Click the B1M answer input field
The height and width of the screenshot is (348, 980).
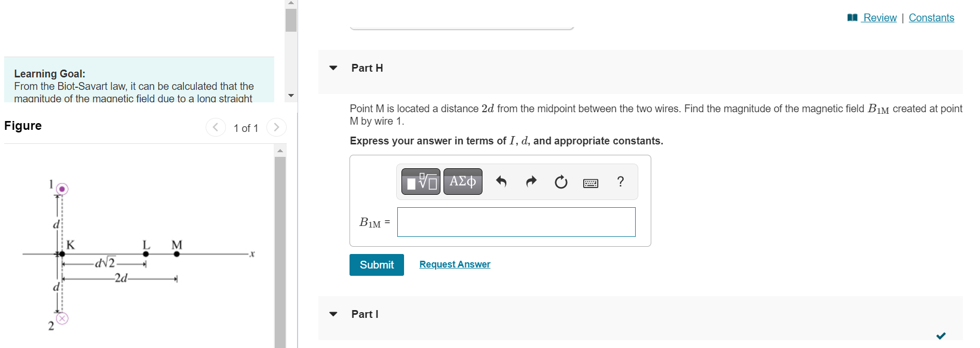(x=516, y=222)
